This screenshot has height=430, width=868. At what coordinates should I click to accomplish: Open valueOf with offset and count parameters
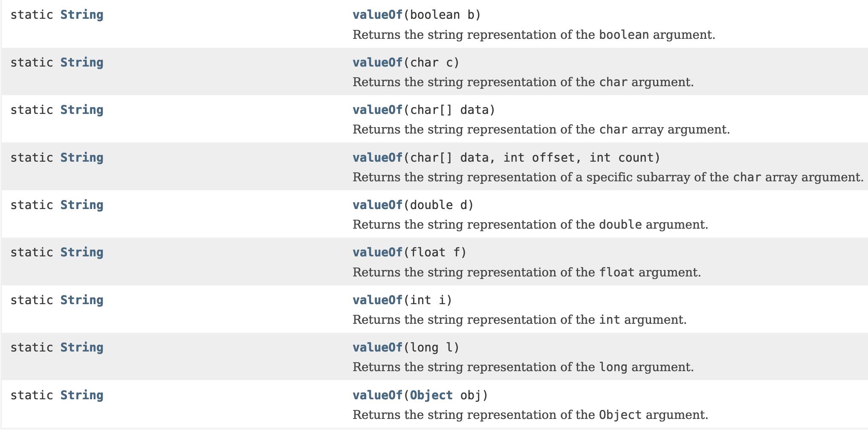point(377,158)
